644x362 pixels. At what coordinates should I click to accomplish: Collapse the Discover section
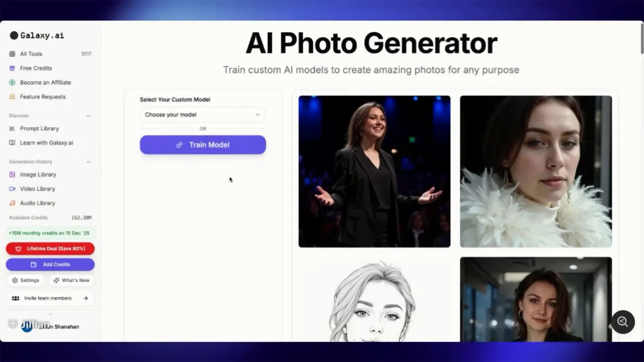[88, 116]
